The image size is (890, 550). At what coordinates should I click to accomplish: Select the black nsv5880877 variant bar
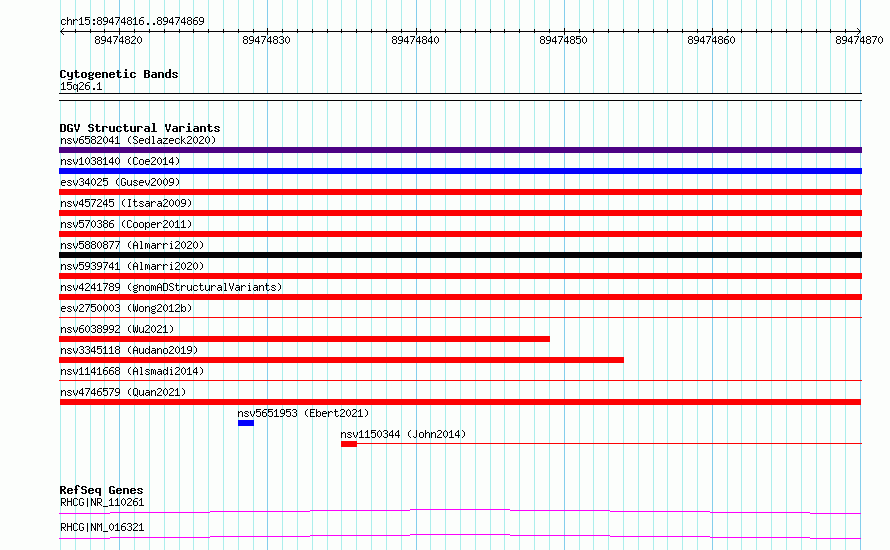460,255
